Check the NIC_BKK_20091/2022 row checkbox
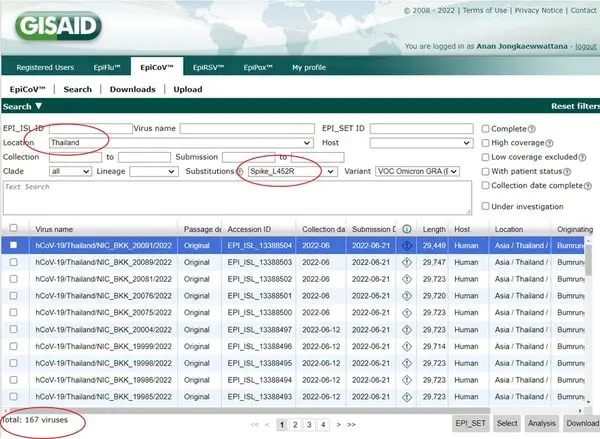600x439 pixels. point(13,245)
